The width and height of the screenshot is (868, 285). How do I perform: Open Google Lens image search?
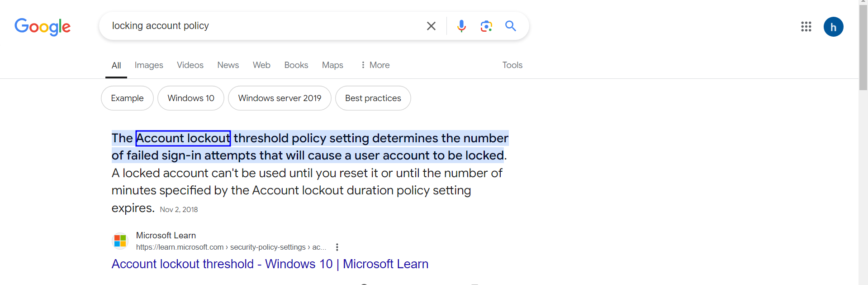coord(486,26)
